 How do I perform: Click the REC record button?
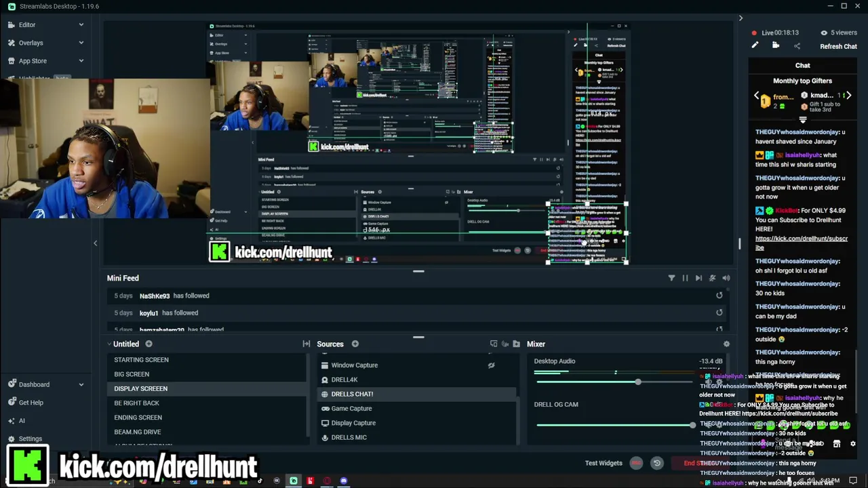tap(636, 464)
